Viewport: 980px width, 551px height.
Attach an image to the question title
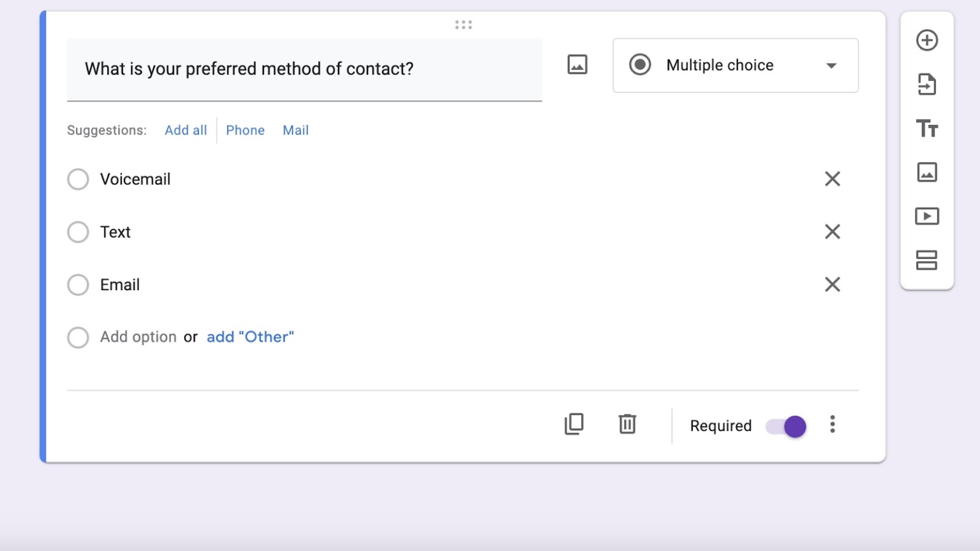[577, 64]
